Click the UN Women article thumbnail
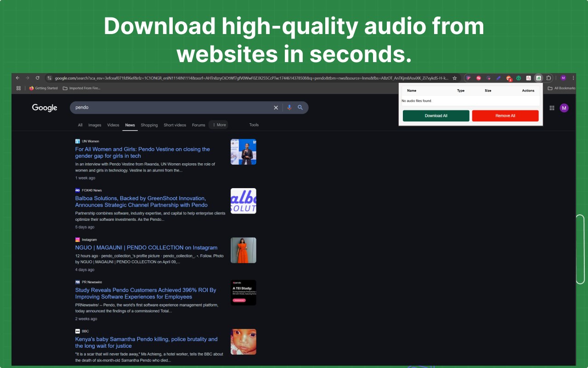The image size is (588, 368). click(x=243, y=152)
